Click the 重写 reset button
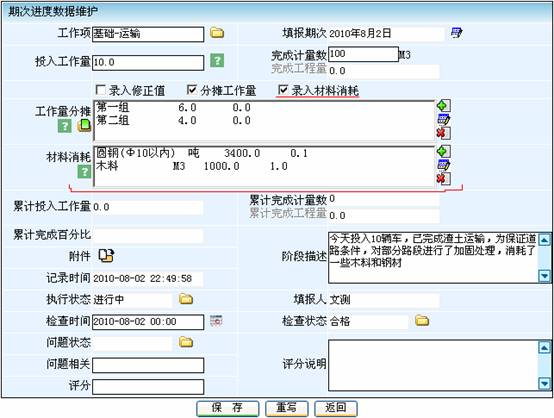 (x=287, y=408)
